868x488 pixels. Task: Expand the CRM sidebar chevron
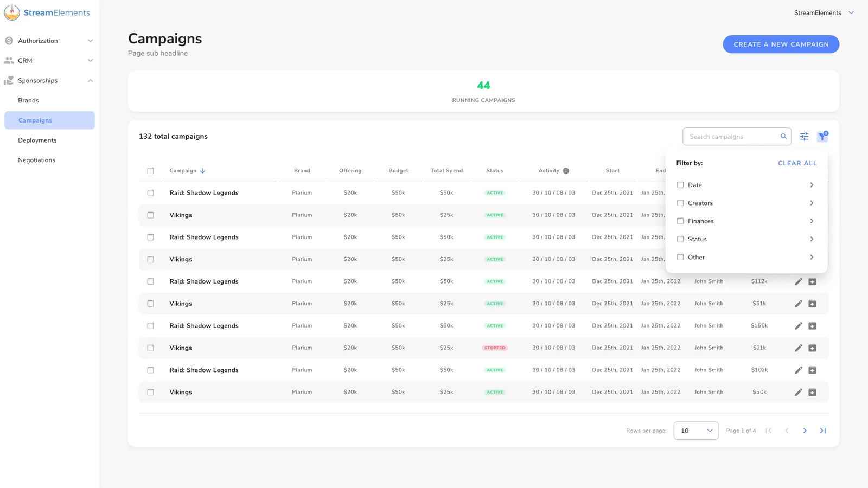[90, 61]
